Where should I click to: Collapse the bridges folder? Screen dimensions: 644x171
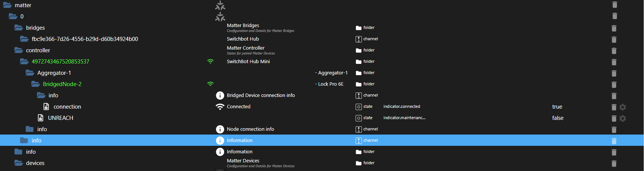pos(19,28)
